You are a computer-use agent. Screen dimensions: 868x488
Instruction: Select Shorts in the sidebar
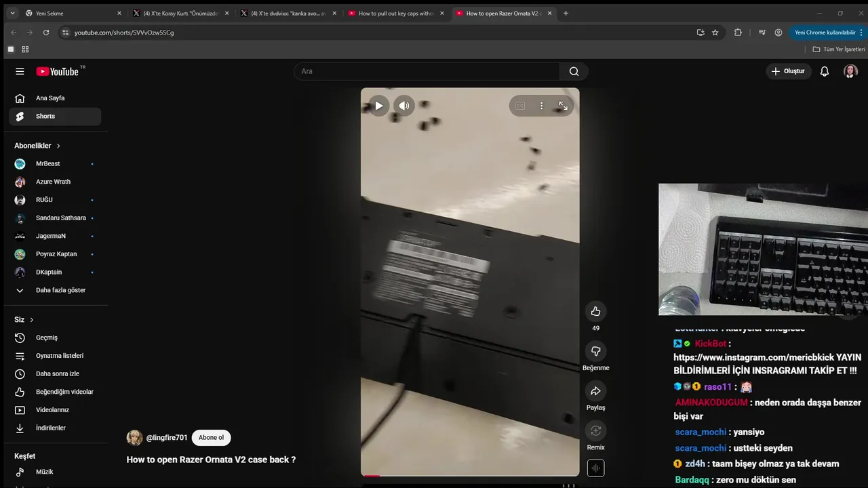click(x=55, y=117)
